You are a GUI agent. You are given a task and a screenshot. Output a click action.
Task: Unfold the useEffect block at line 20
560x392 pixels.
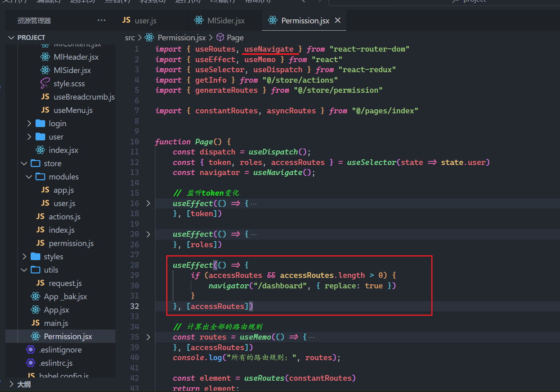148,234
